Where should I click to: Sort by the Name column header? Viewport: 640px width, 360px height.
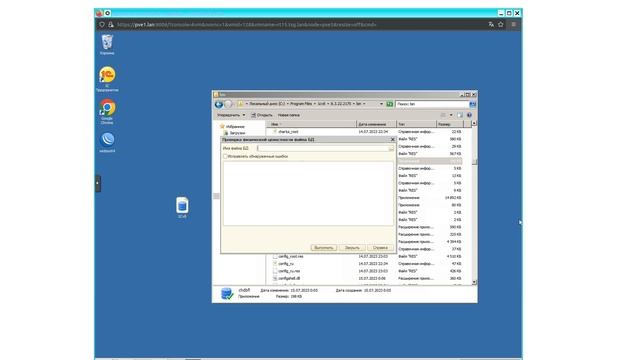[x=311, y=124]
